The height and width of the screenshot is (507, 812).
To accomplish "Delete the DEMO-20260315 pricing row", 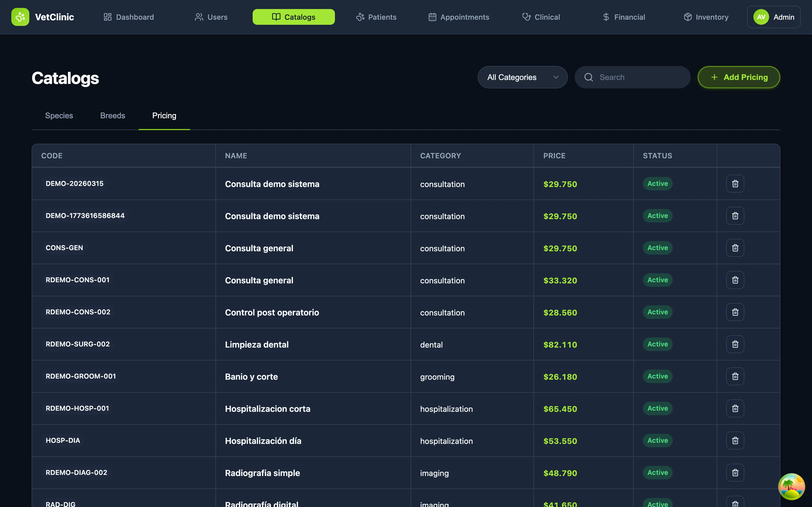I will tap(735, 184).
